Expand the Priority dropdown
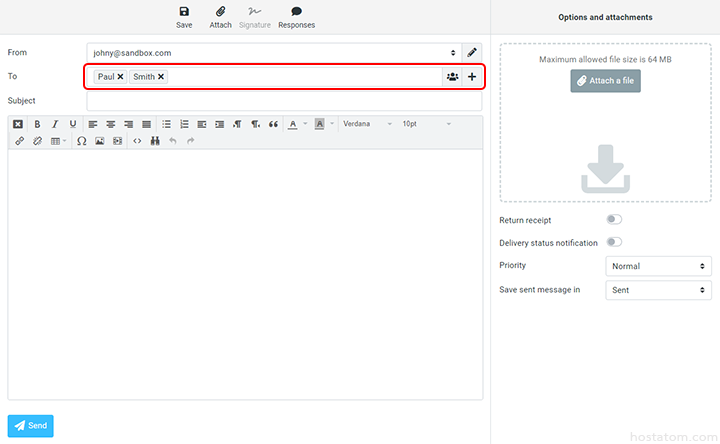This screenshot has width=720, height=444. 659,267
